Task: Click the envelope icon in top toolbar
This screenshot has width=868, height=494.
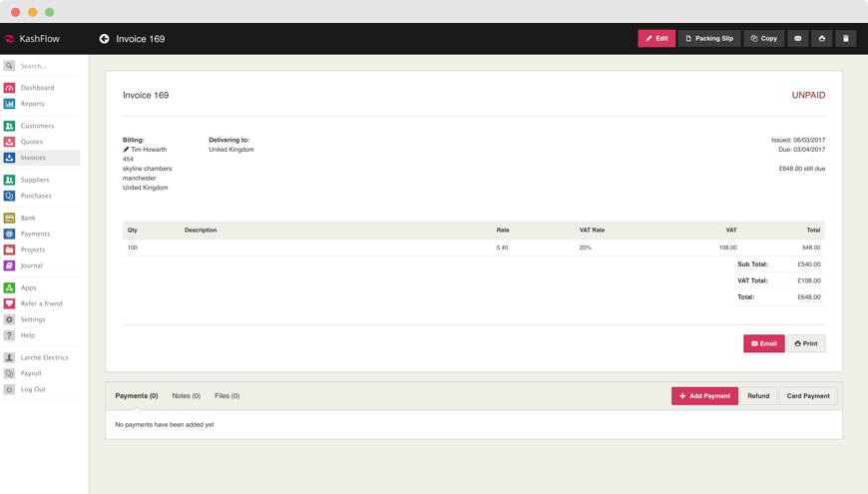Action: (x=797, y=39)
